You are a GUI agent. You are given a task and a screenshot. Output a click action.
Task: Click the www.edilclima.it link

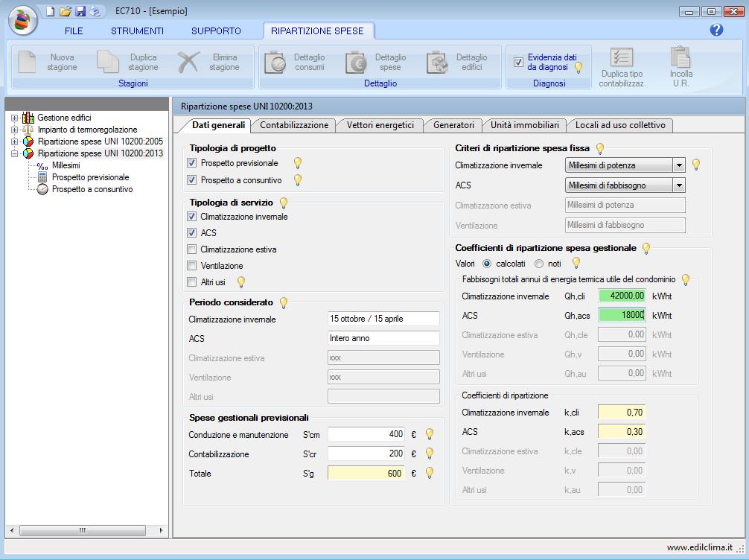(x=699, y=547)
